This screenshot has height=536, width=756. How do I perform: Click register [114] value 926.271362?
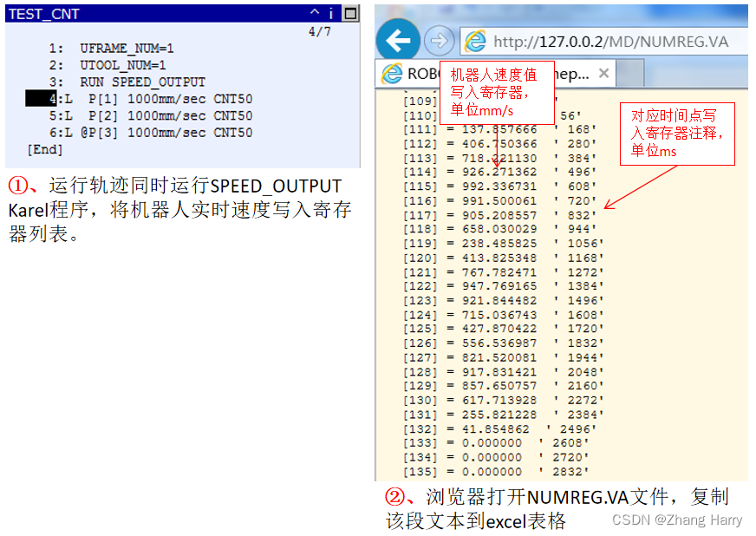499,172
